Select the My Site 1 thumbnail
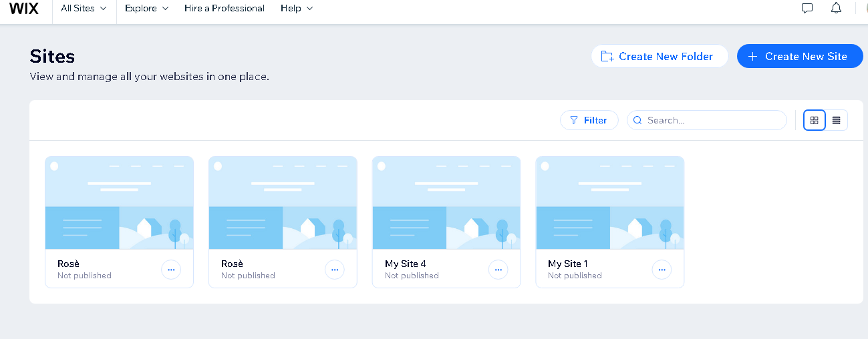The height and width of the screenshot is (339, 868). pos(610,203)
